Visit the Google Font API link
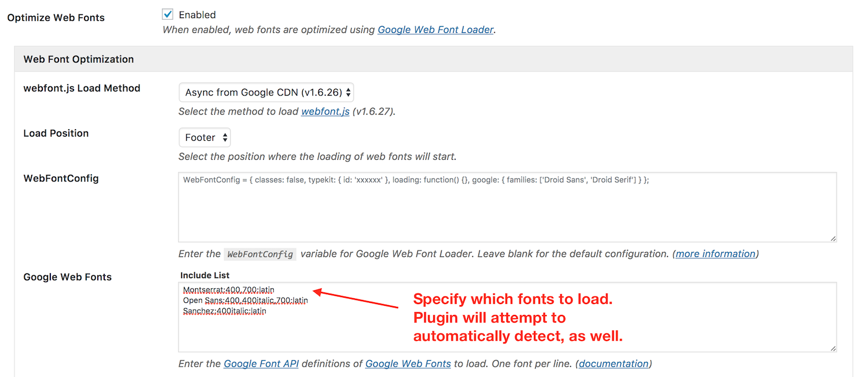The image size is (868, 377). pos(261,364)
